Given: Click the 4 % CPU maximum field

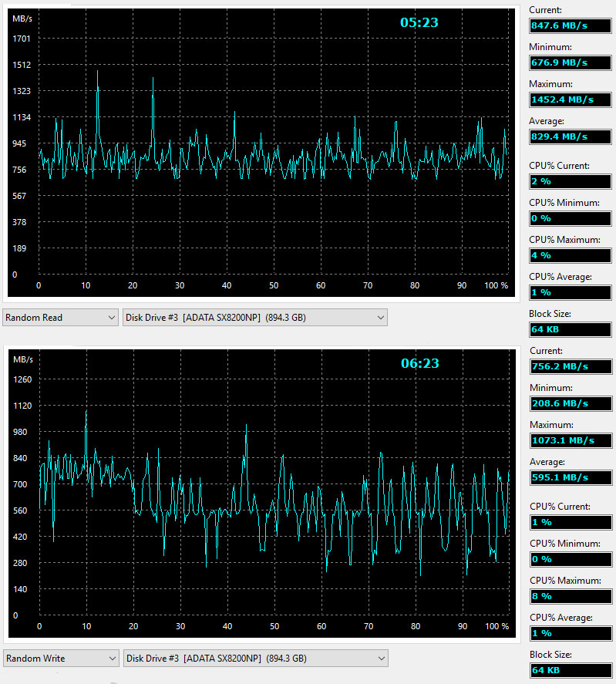Looking at the screenshot, I should pos(570,255).
